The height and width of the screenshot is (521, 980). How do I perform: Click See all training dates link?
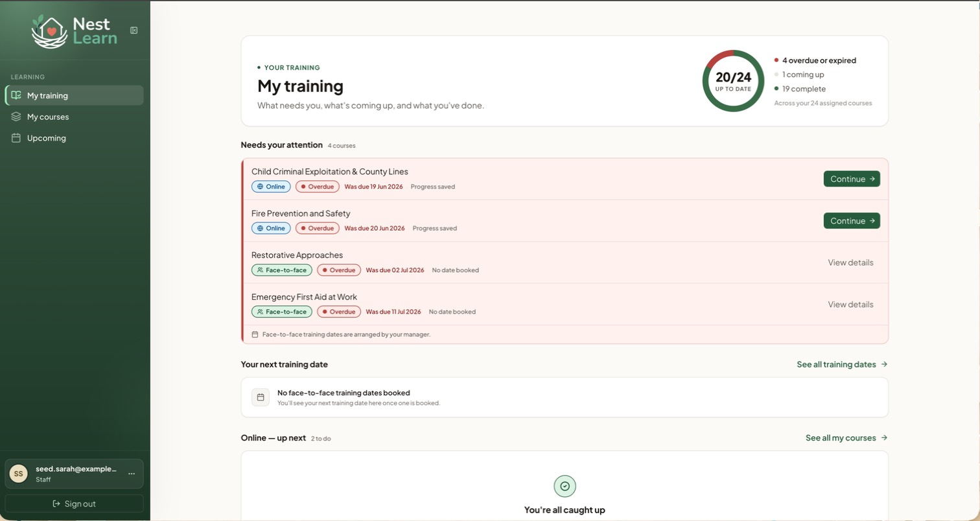[x=842, y=364]
